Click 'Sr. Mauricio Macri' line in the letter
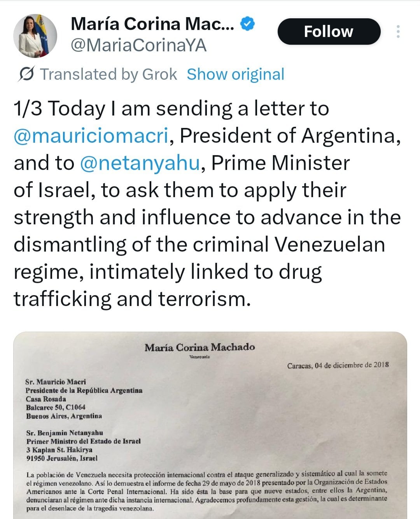The image size is (420, 519). coord(56,382)
